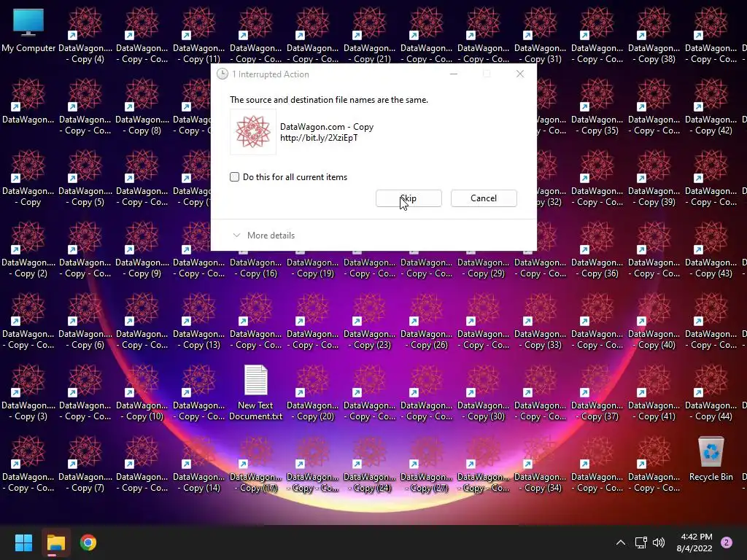Select the DataWagon Copy (3) shortcut
Image resolution: width=747 pixels, height=560 pixels.
[28, 393]
